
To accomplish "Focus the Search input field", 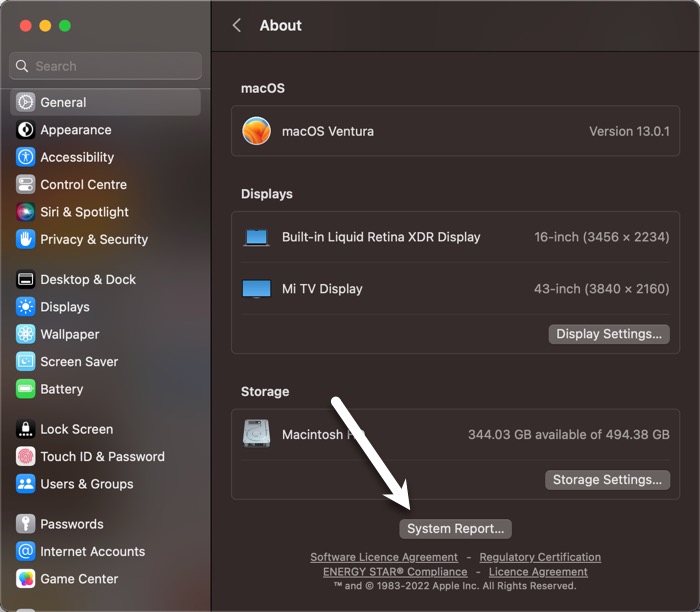I will 105,66.
